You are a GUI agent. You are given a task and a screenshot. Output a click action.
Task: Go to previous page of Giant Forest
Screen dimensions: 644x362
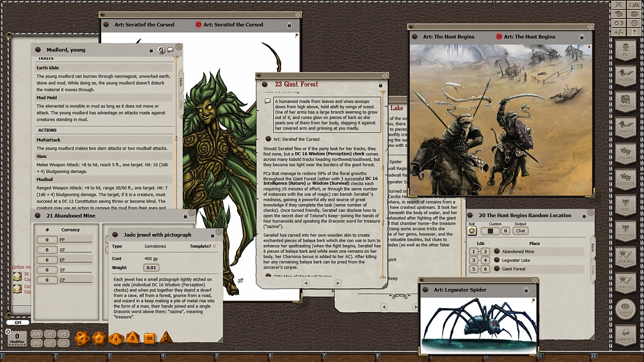pos(306,284)
